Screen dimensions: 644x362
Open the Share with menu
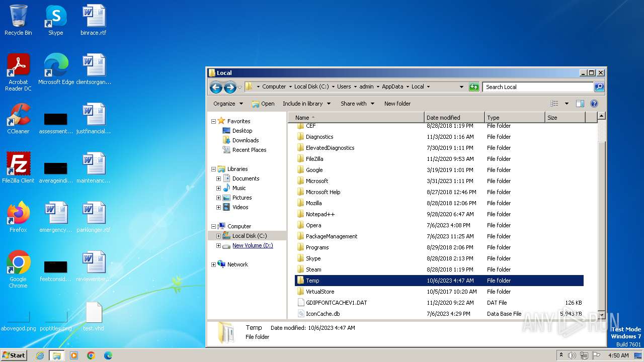click(357, 104)
